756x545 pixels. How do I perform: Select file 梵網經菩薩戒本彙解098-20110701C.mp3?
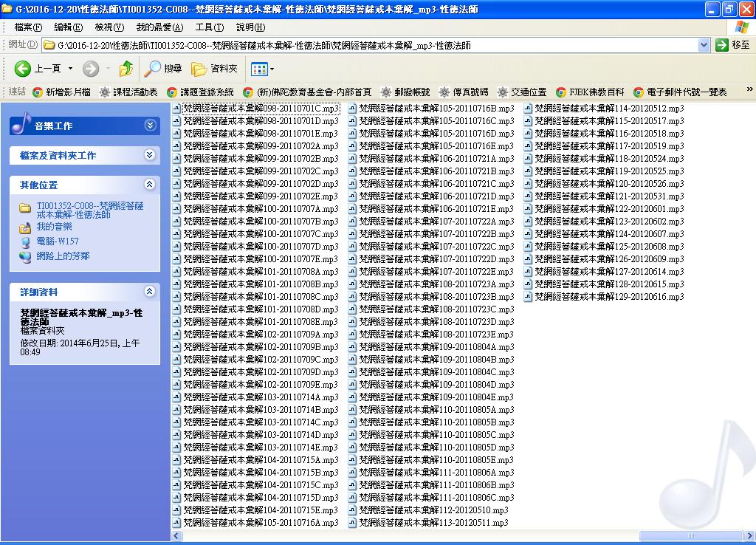(x=260, y=109)
